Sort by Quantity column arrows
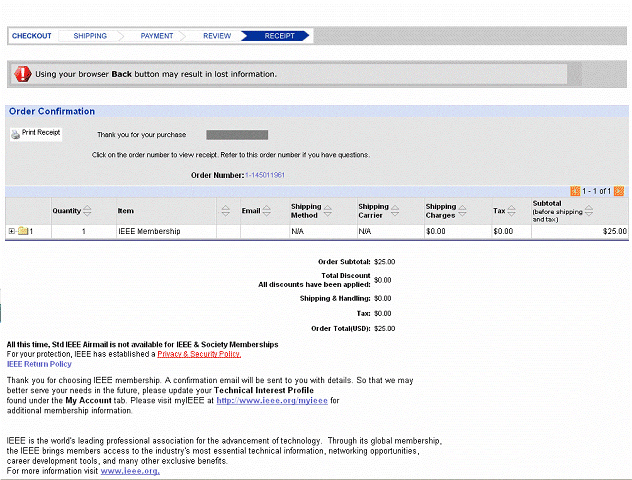This screenshot has width=632, height=480. [87, 210]
